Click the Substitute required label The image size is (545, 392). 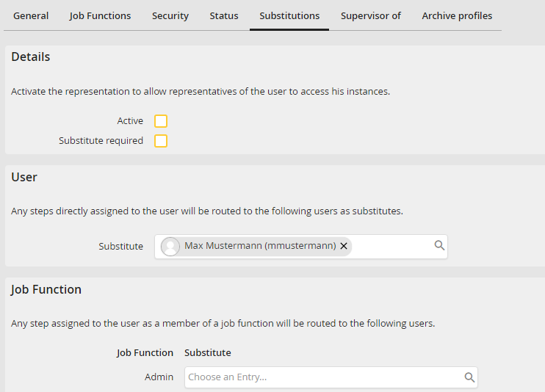pyautogui.click(x=101, y=141)
